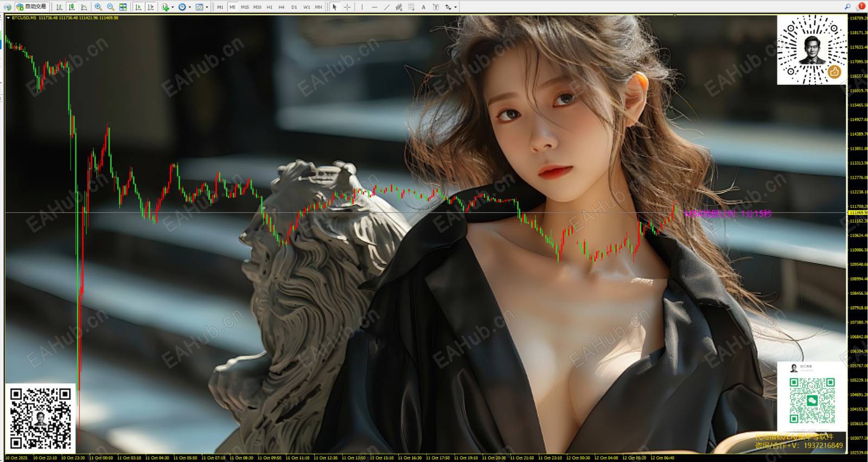Click the current price tag on price axis

click(858, 213)
